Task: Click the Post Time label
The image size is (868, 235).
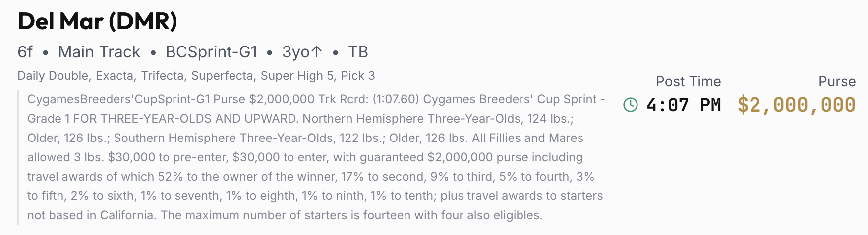Action: pos(688,81)
